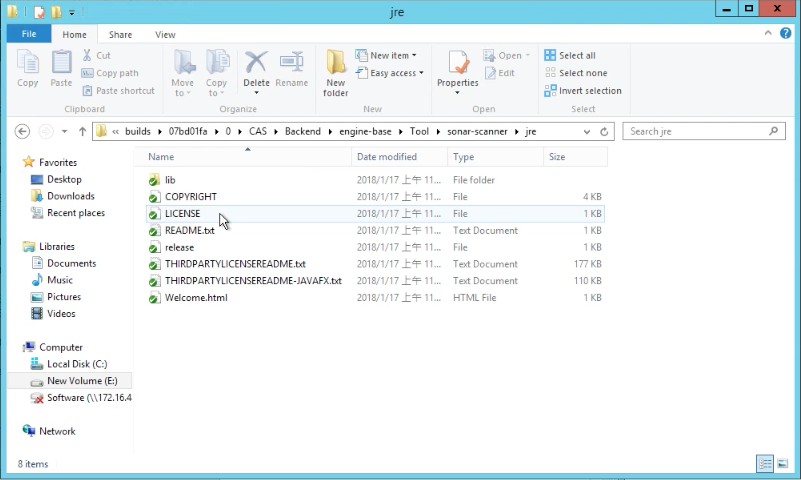Refresh the folder view
The width and height of the screenshot is (801, 480).
(604, 131)
